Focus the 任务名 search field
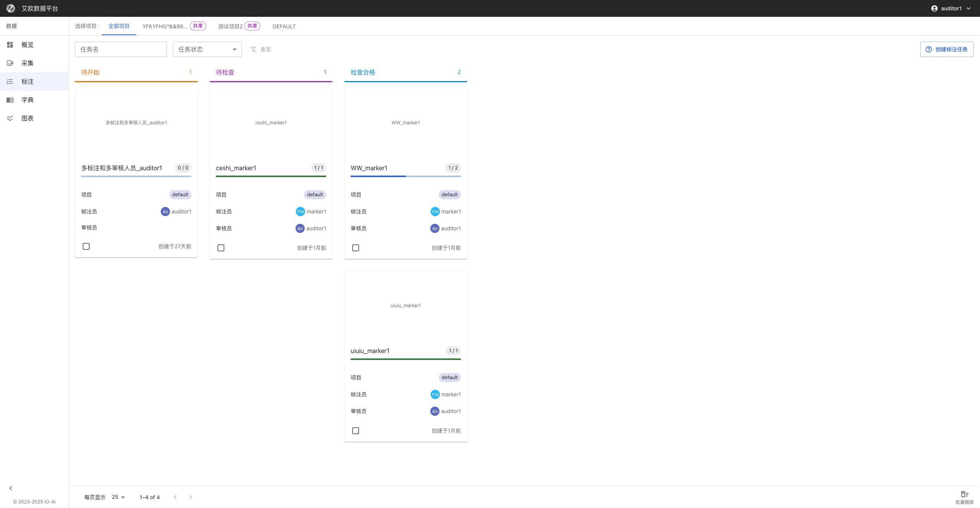 121,49
